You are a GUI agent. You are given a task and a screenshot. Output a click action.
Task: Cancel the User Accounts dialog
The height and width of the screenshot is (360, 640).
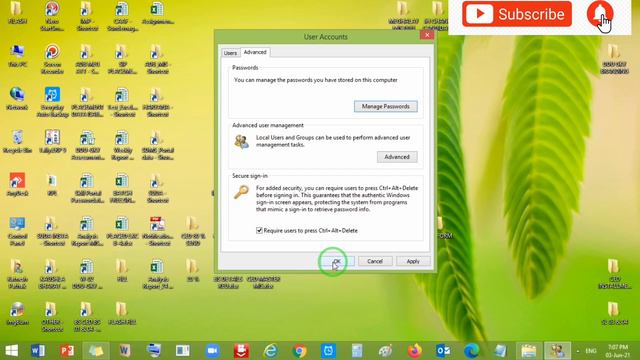[375, 261]
